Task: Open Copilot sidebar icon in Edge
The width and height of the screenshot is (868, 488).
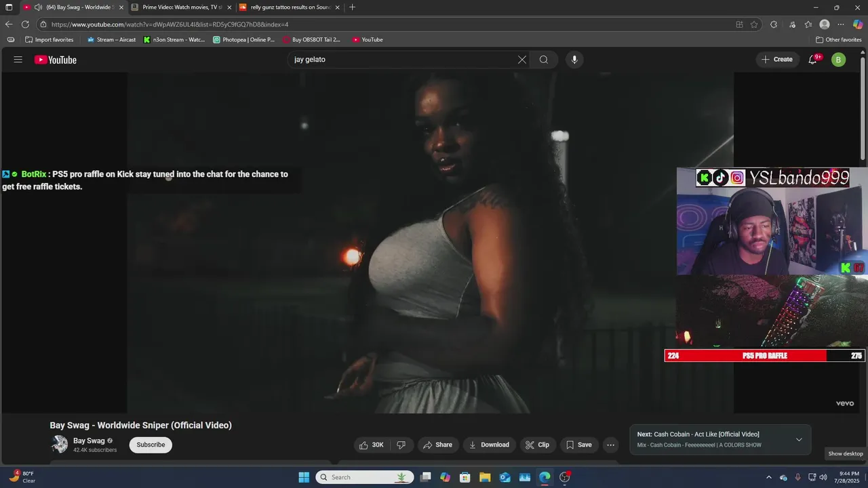Action: pos(858,24)
